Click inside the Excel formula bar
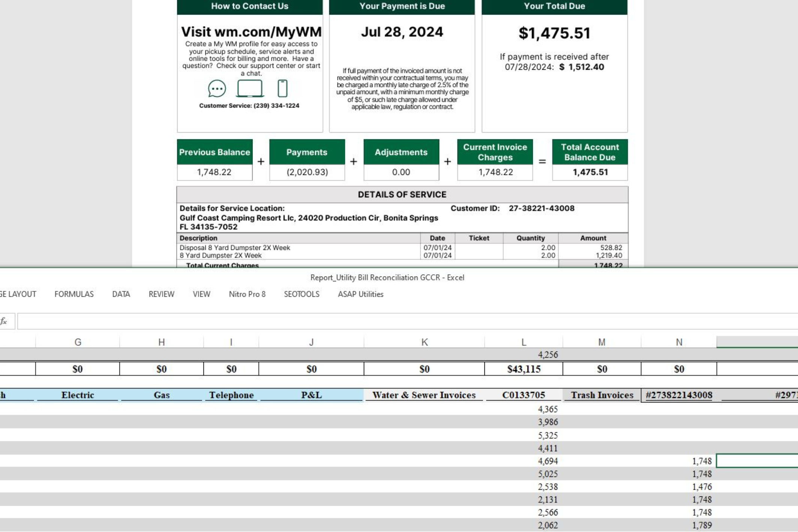Screen dimensions: 798x532 point(408,321)
